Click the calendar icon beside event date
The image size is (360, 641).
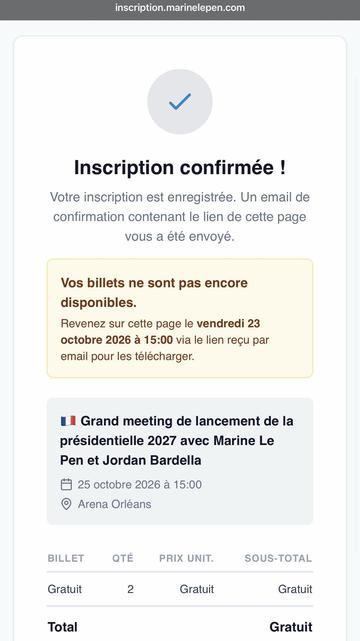pos(66,484)
